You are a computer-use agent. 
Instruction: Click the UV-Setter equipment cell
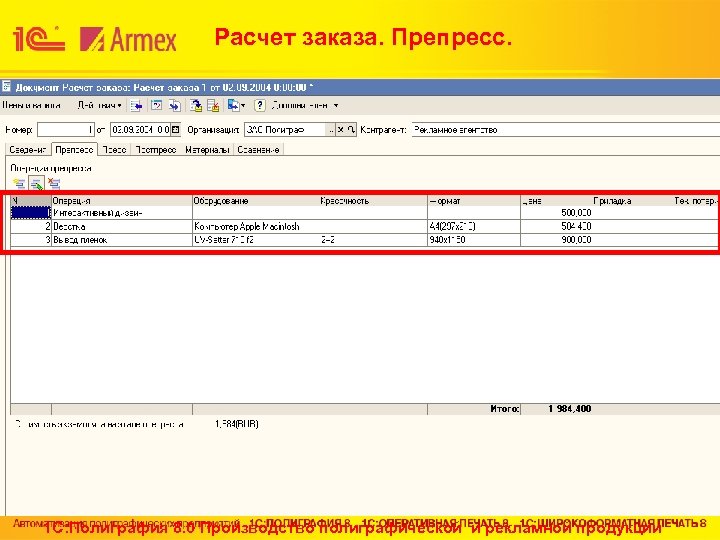[255, 240]
